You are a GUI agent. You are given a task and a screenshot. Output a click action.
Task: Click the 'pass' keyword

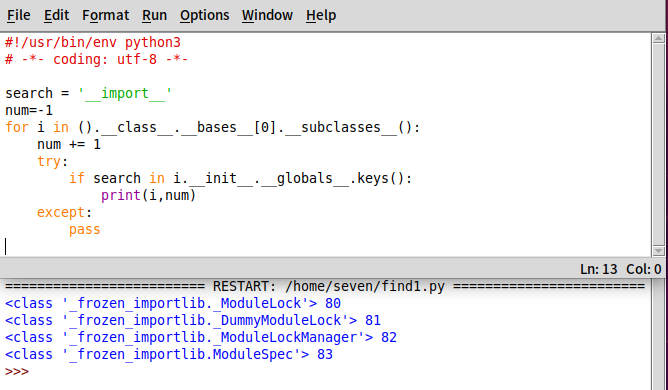85,229
